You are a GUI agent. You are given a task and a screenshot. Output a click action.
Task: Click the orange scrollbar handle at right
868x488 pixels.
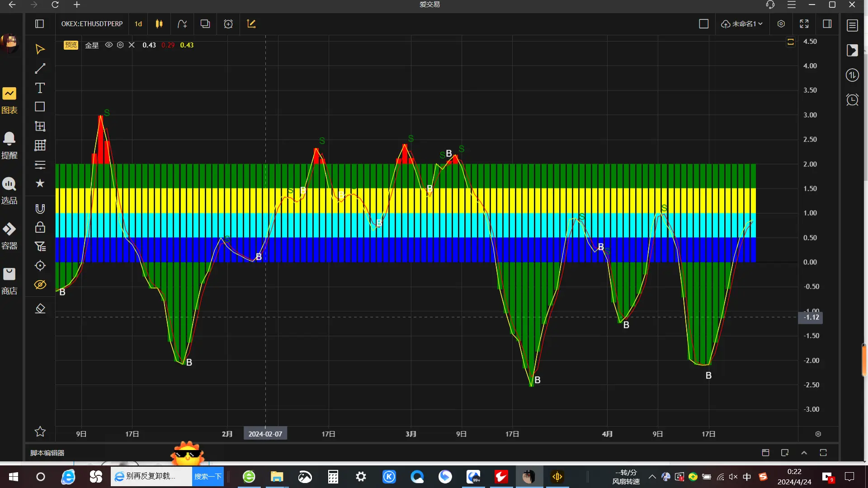pyautogui.click(x=864, y=360)
